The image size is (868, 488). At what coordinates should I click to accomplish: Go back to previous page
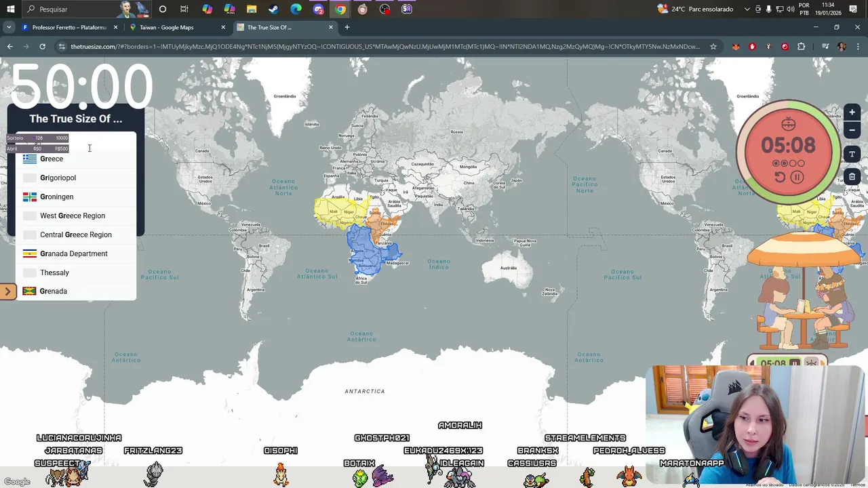click(x=9, y=46)
